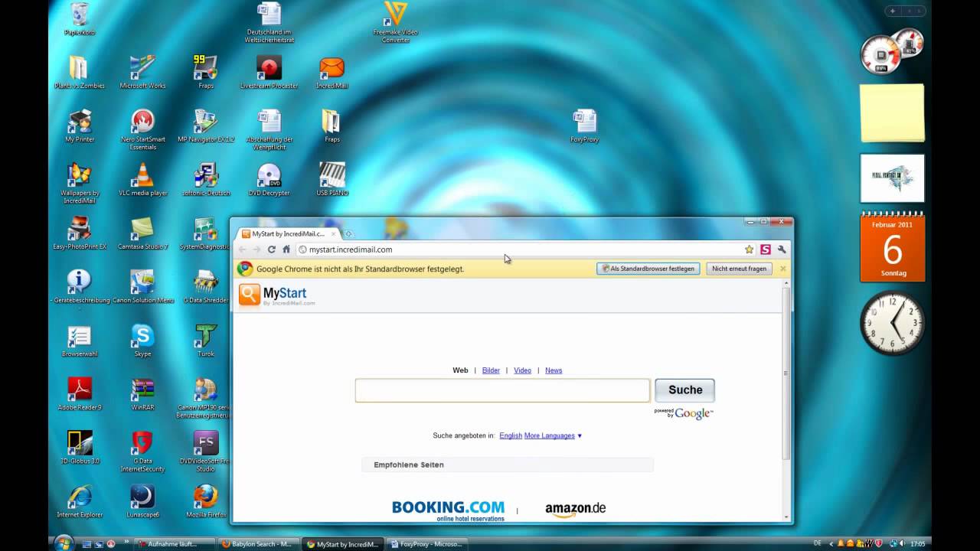Open the 3D-Globus 3.0 desktop shortcut

click(x=80, y=447)
